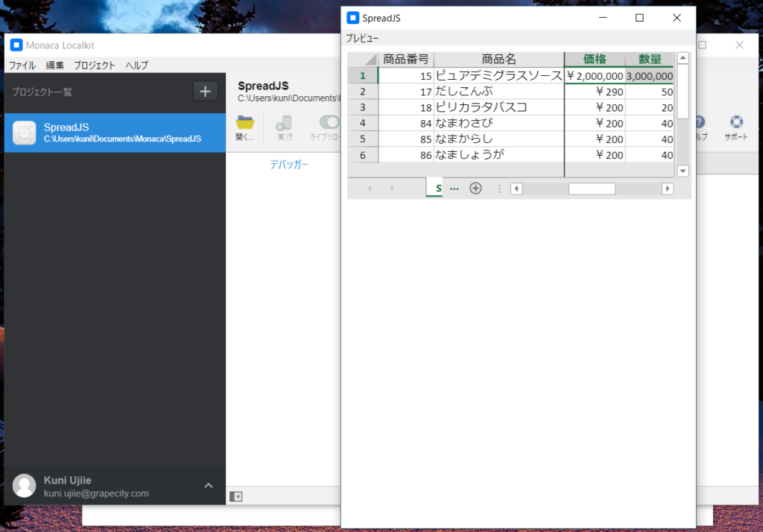
Task: Click product number cell 86
Action: pos(406,155)
